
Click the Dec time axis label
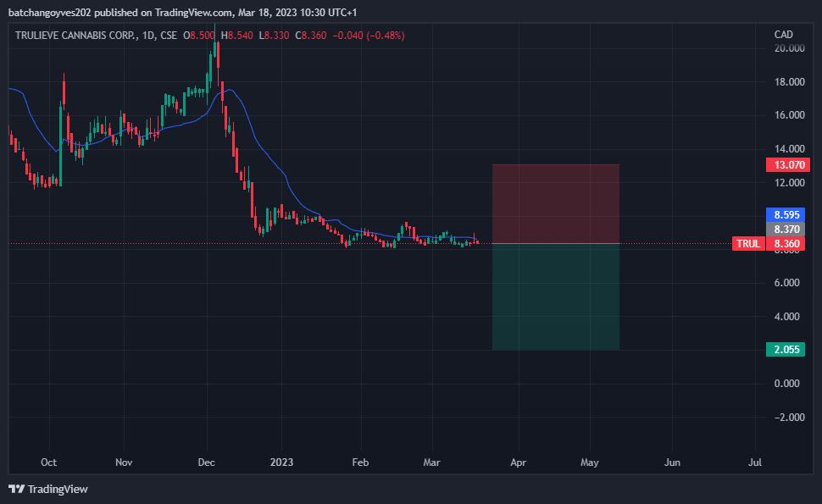click(x=207, y=462)
